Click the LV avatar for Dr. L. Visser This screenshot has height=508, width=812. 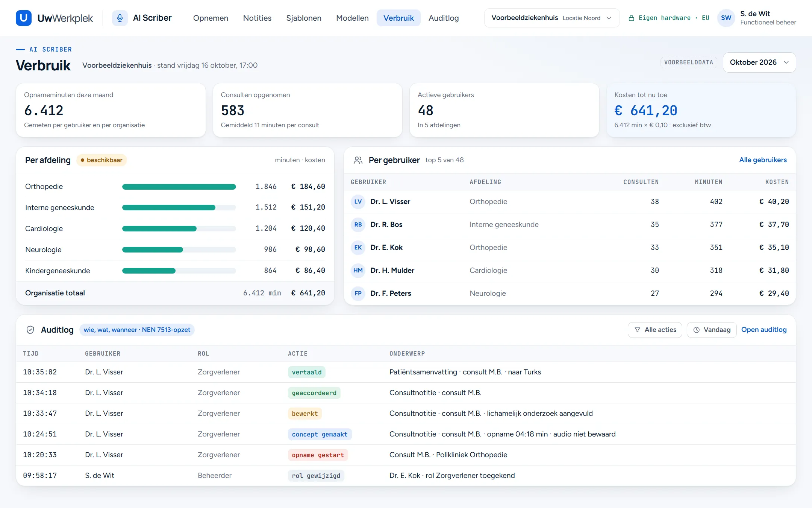pyautogui.click(x=358, y=202)
